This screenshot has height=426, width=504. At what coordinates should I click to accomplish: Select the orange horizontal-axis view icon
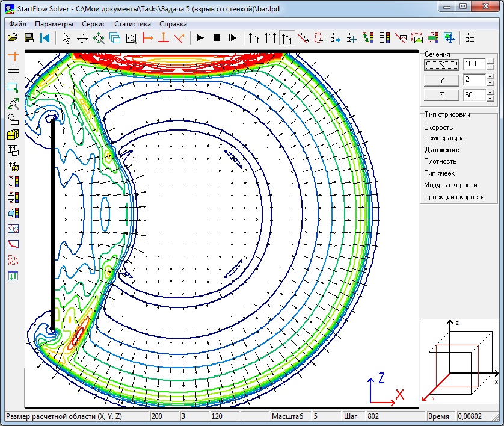coord(147,39)
